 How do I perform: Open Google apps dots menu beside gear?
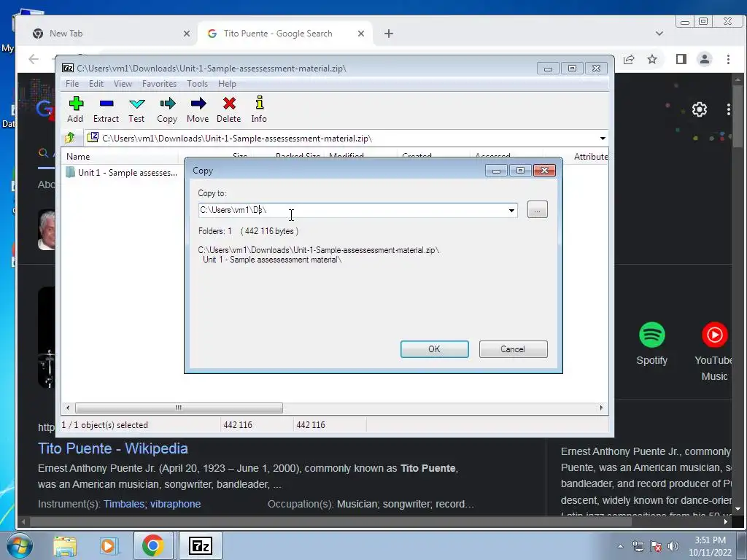pyautogui.click(x=729, y=109)
